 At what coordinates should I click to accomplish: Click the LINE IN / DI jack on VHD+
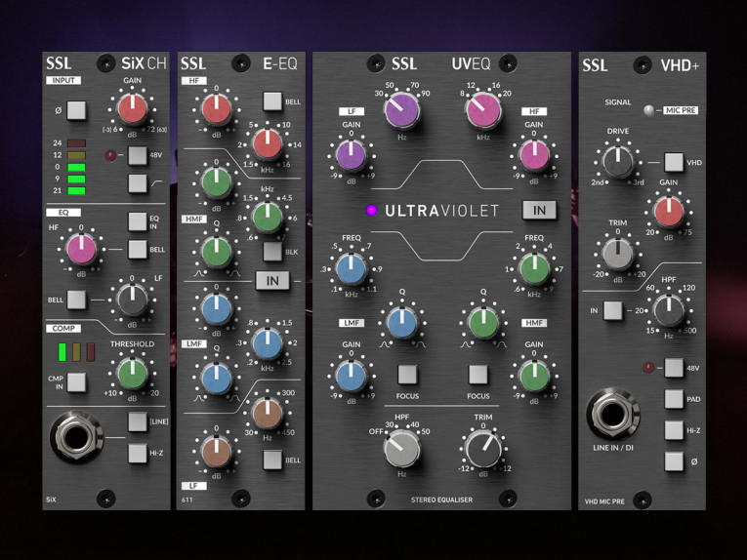click(612, 413)
